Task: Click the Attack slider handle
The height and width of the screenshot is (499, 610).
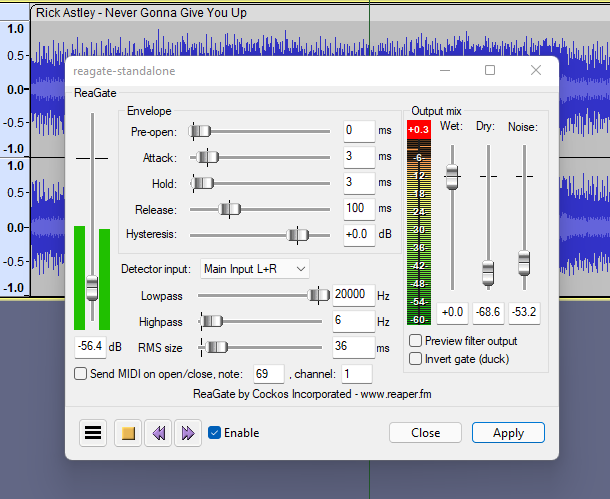Action: pos(207,158)
